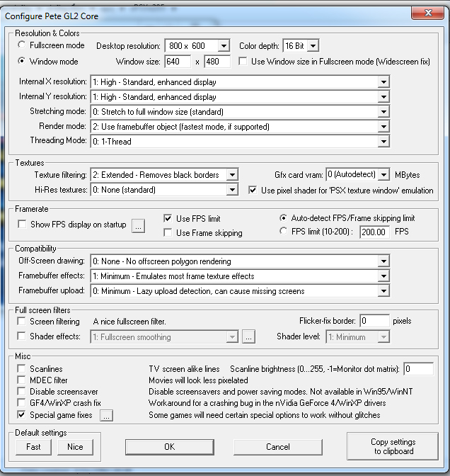Enable Scanlines checkbox
The width and height of the screenshot is (450, 476).
21,368
